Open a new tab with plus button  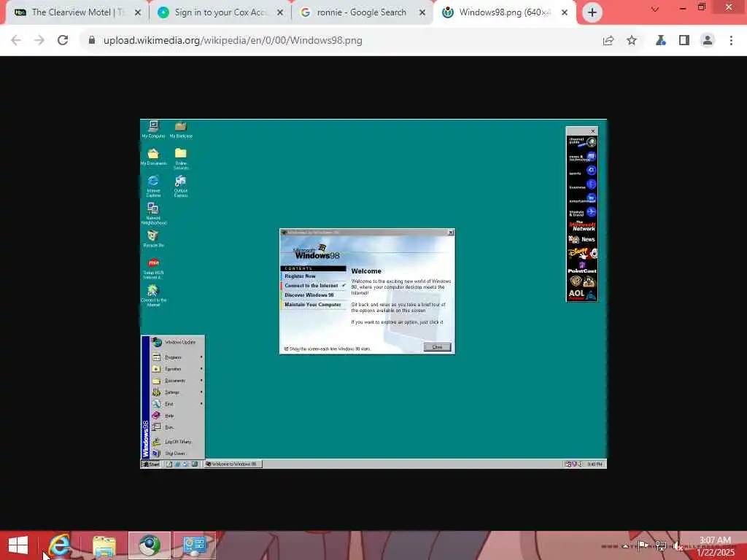point(592,12)
